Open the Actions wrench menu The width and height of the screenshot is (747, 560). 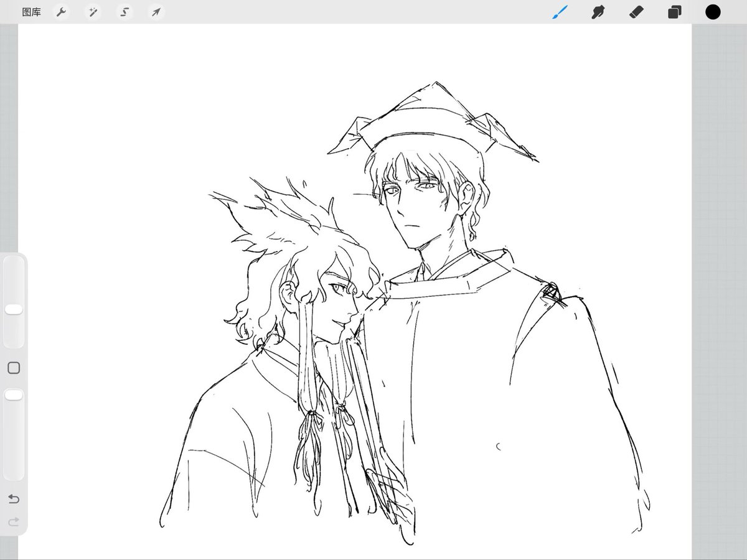coord(61,12)
